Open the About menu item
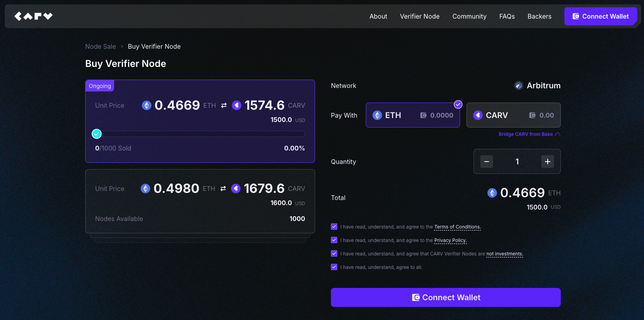The width and height of the screenshot is (644, 320). click(x=378, y=16)
